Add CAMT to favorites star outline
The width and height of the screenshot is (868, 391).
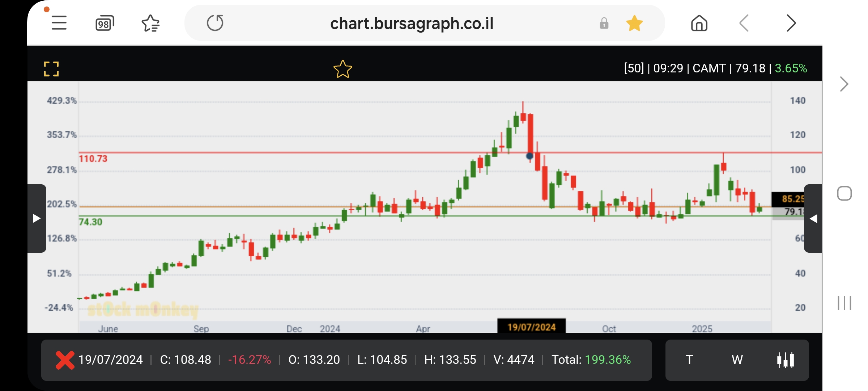point(342,69)
